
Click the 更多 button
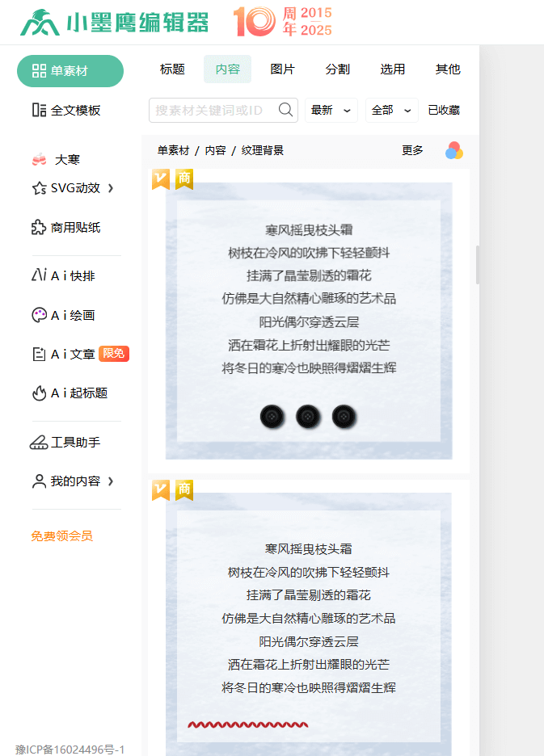point(412,150)
